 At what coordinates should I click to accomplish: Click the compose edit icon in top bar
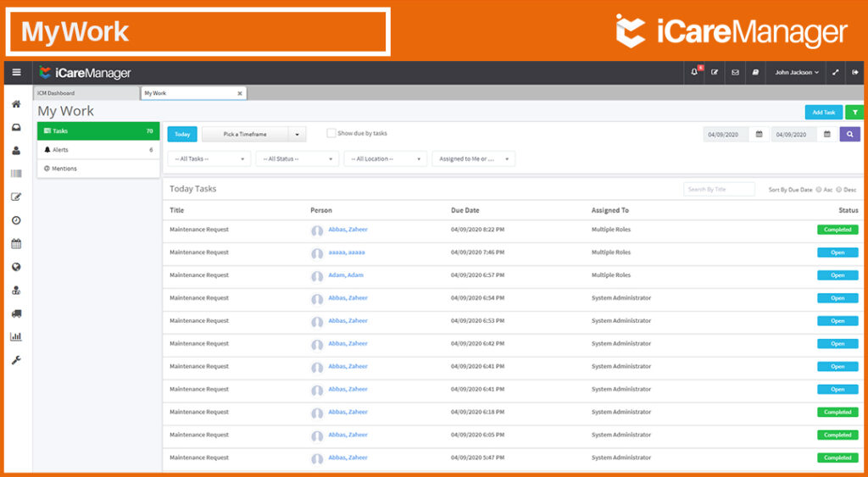(x=715, y=73)
